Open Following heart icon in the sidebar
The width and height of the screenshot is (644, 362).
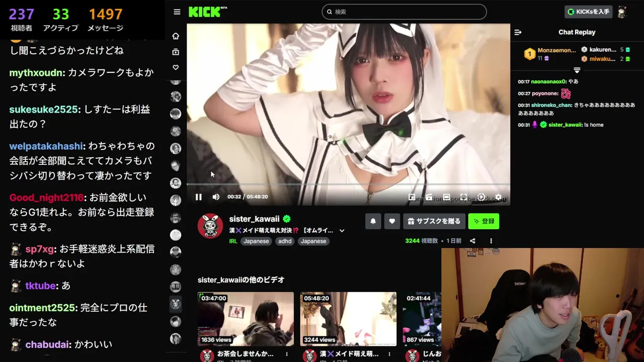pyautogui.click(x=176, y=67)
